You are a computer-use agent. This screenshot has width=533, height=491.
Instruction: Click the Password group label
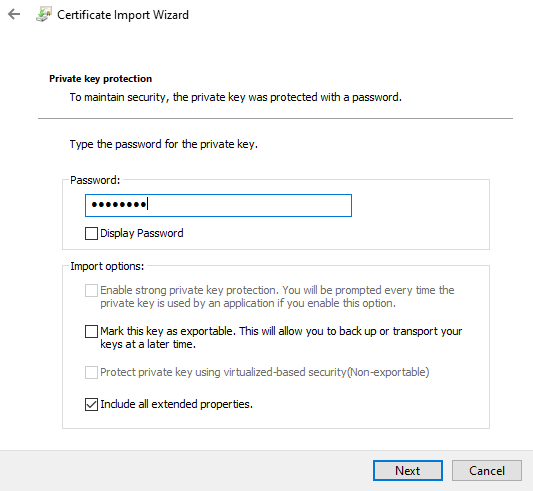point(95,180)
